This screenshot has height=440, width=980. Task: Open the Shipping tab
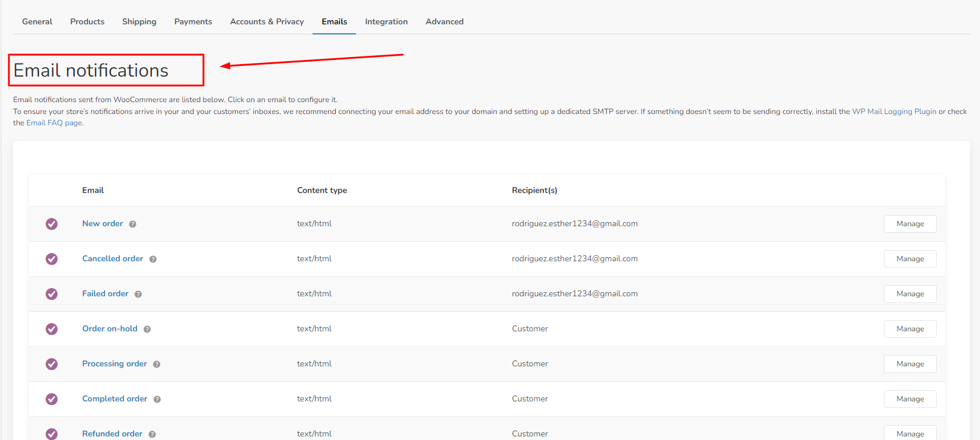tap(139, 21)
